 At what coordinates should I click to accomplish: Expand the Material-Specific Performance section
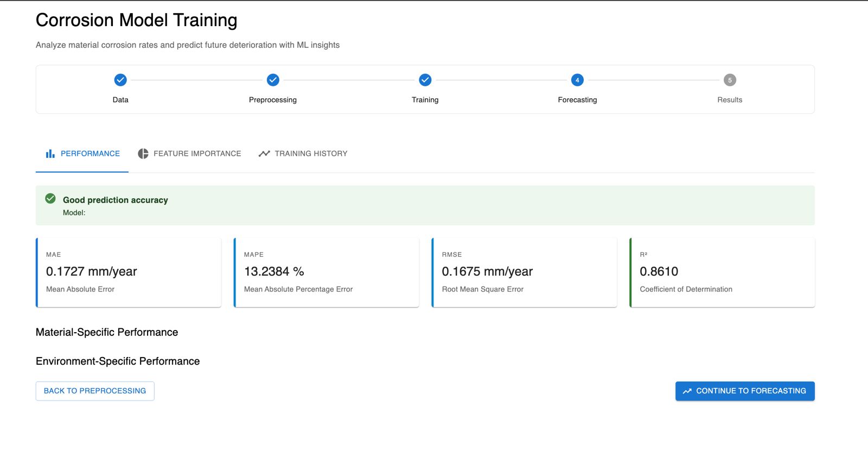107,332
